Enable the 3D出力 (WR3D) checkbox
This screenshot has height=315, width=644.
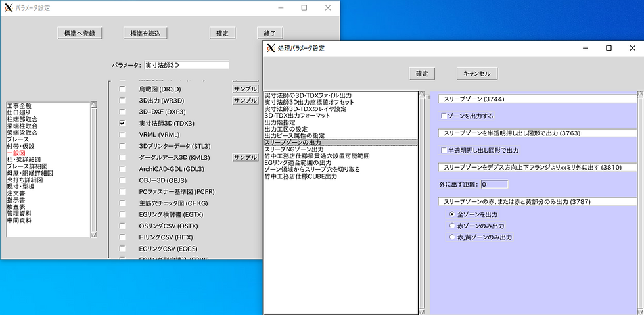click(x=122, y=101)
